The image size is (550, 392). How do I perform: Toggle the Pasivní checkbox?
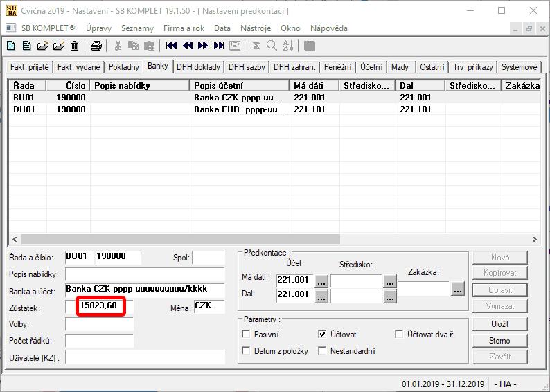pos(246,334)
